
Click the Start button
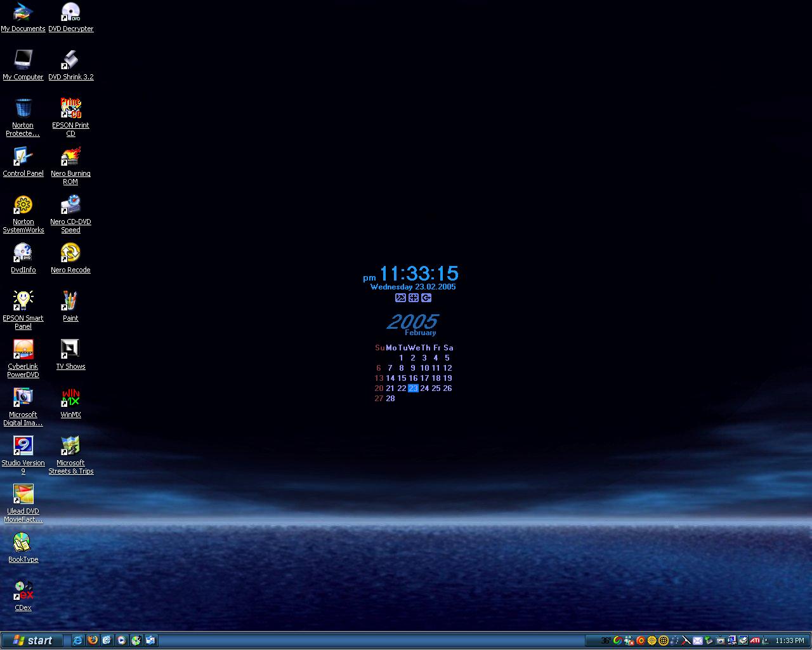(x=32, y=640)
